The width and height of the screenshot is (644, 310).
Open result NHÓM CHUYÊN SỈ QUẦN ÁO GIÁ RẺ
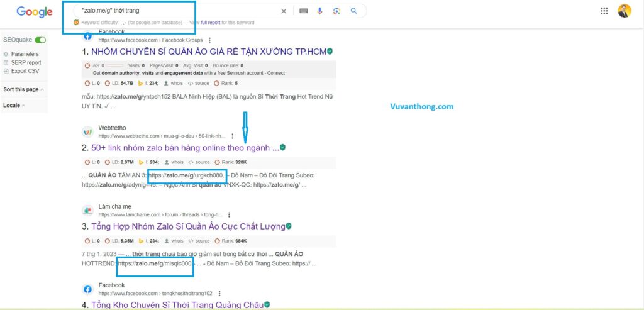click(x=209, y=52)
